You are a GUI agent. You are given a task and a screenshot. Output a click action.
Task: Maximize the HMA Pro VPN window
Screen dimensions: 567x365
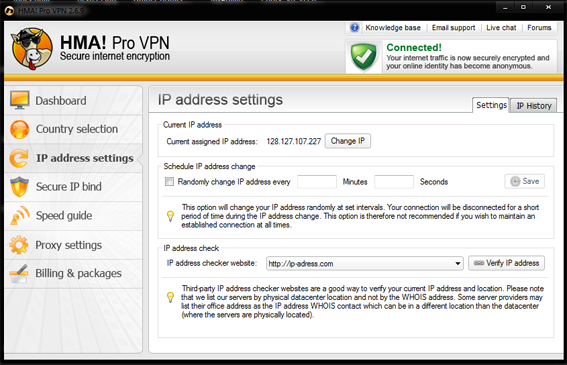pyautogui.click(x=523, y=7)
